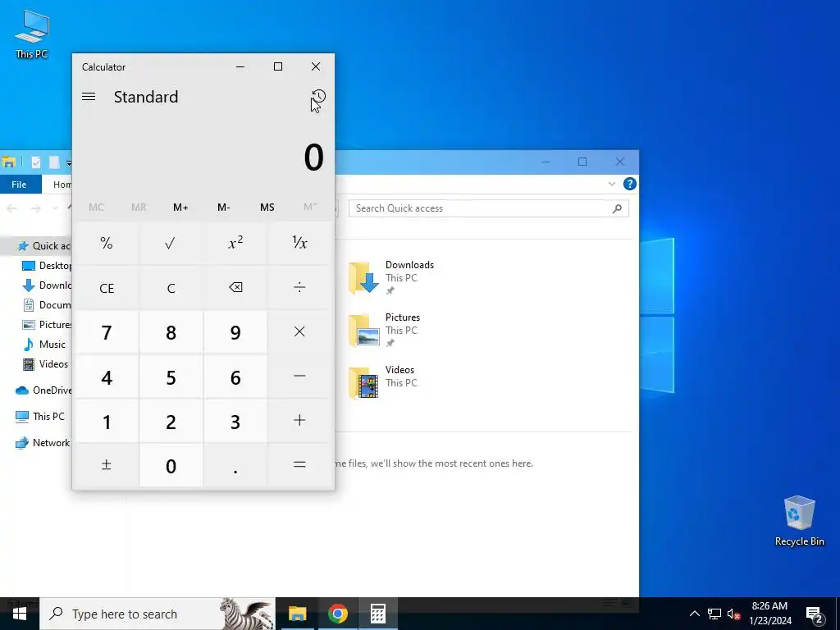Click the number 5 key

point(171,377)
